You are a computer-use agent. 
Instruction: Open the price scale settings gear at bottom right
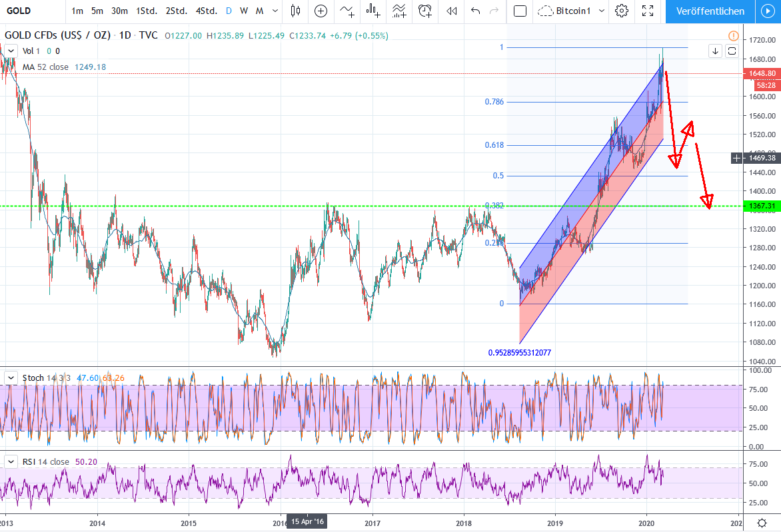tap(762, 523)
